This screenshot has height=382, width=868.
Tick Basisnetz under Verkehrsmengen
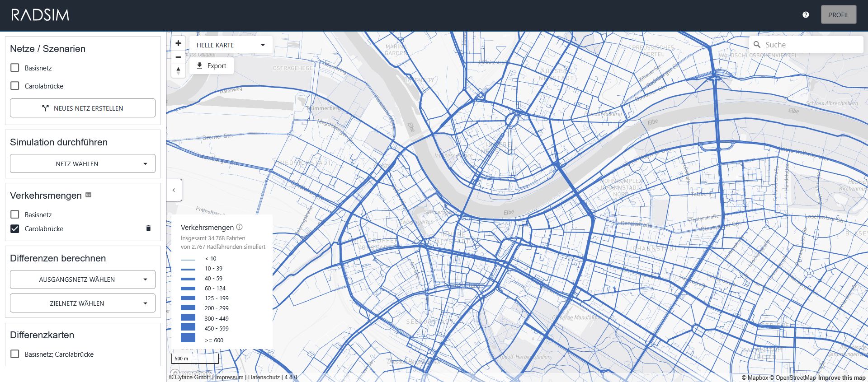tap(15, 214)
